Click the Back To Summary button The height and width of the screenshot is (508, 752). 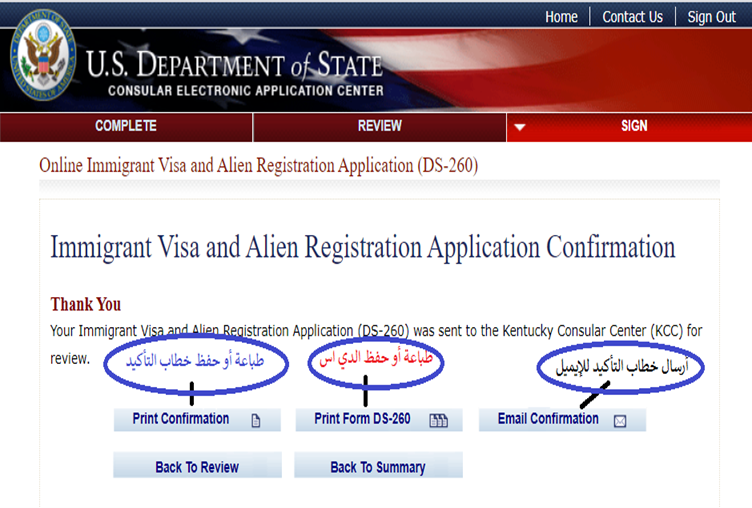pyautogui.click(x=378, y=466)
